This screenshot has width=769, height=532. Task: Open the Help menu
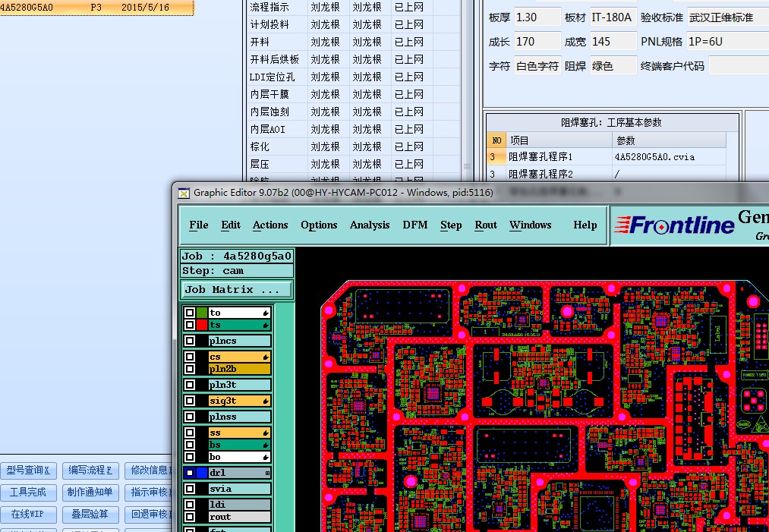click(585, 225)
